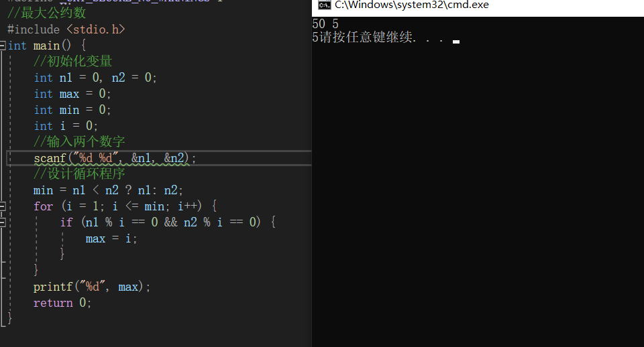The image size is (644, 347).
Task: Click the 'int i = 0;' declaration
Action: pos(66,126)
